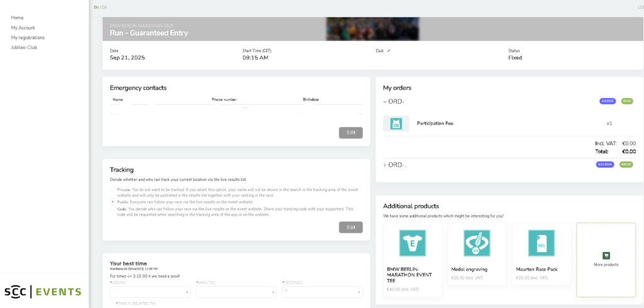
Task: Click the Medal engraving icon
Action: [477, 243]
